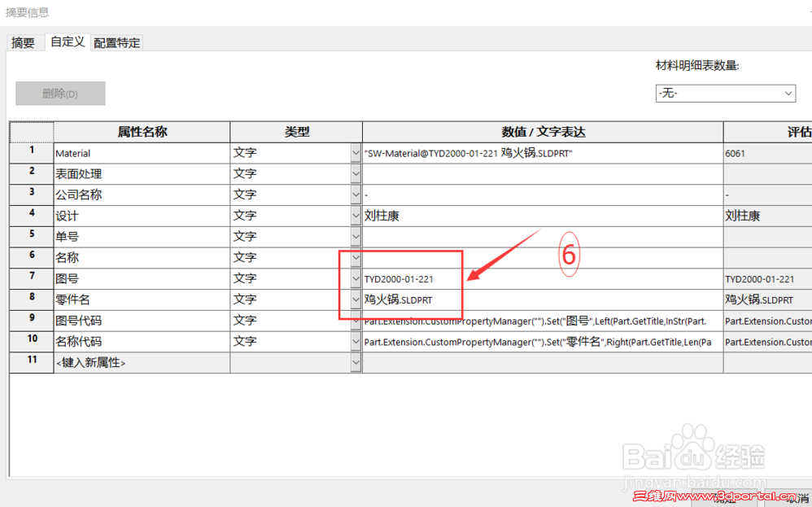Click the 删除(D) button
The width and height of the screenshot is (812, 507).
pyautogui.click(x=60, y=94)
